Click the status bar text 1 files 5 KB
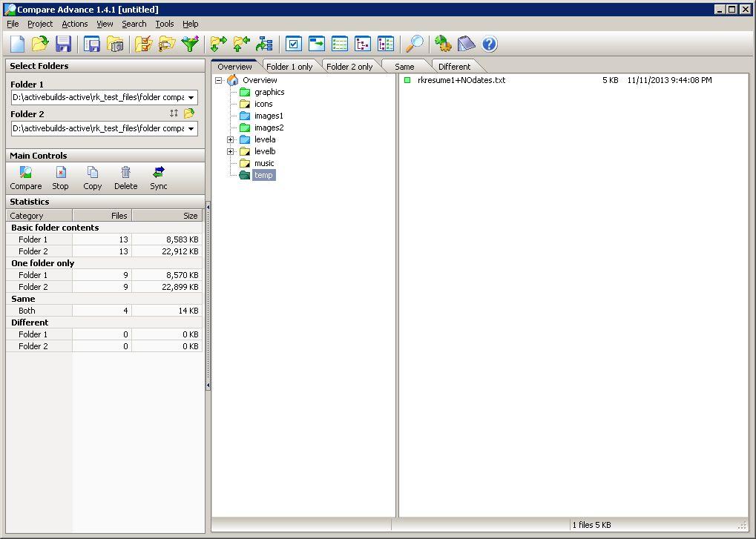The height and width of the screenshot is (539, 756). 591,525
